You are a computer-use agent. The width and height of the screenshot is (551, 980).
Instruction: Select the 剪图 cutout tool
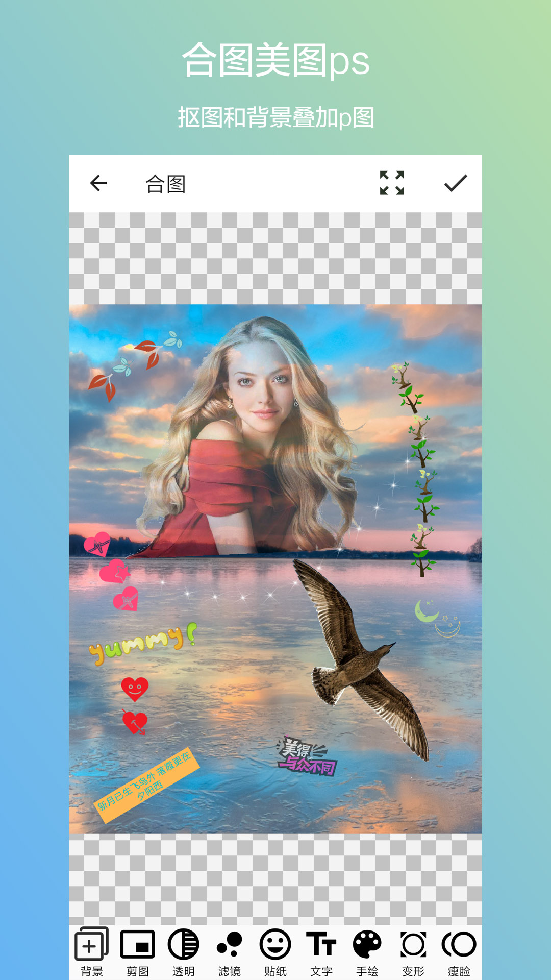point(138,951)
